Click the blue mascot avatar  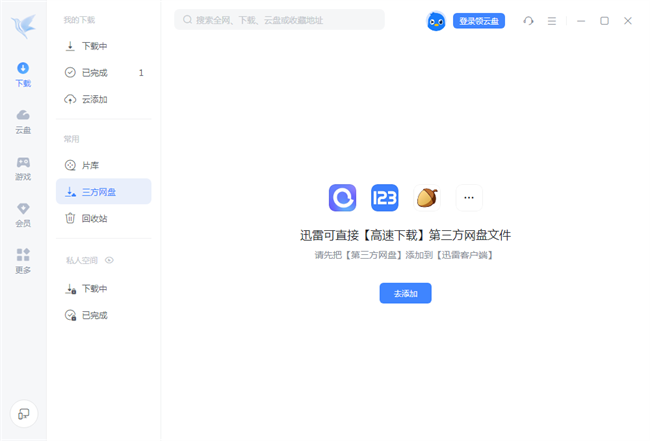[x=437, y=20]
